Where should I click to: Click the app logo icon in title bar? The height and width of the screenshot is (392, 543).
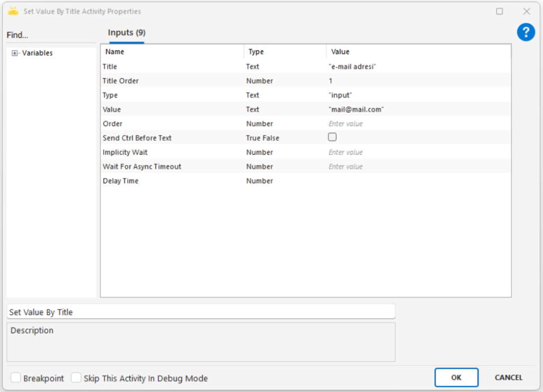(x=13, y=11)
